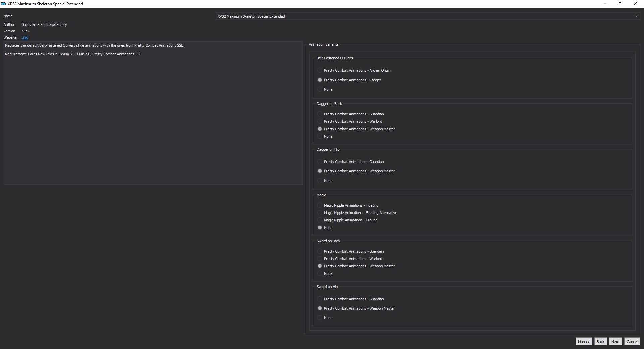Close the installer window
The height and width of the screenshot is (349, 644).
[x=636, y=4]
